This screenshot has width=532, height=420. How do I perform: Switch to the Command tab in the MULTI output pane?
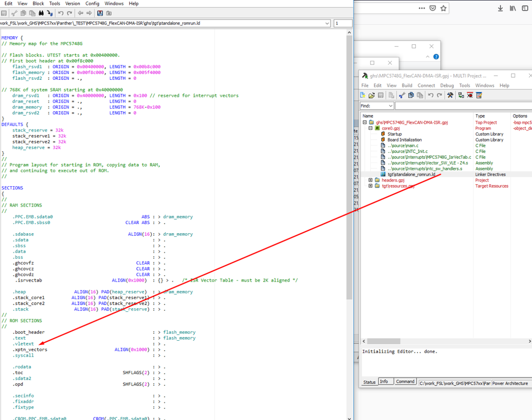[x=405, y=382]
